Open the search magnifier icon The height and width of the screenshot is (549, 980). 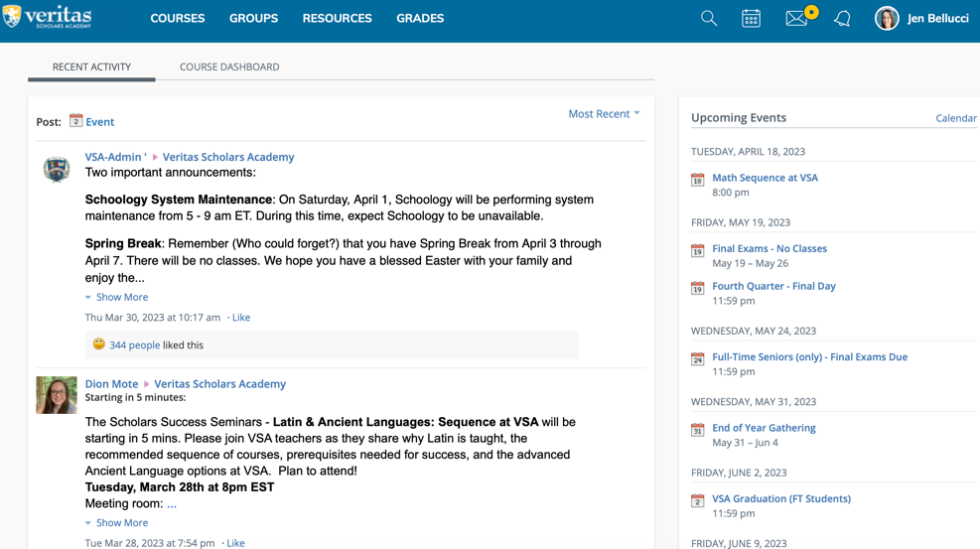point(709,18)
